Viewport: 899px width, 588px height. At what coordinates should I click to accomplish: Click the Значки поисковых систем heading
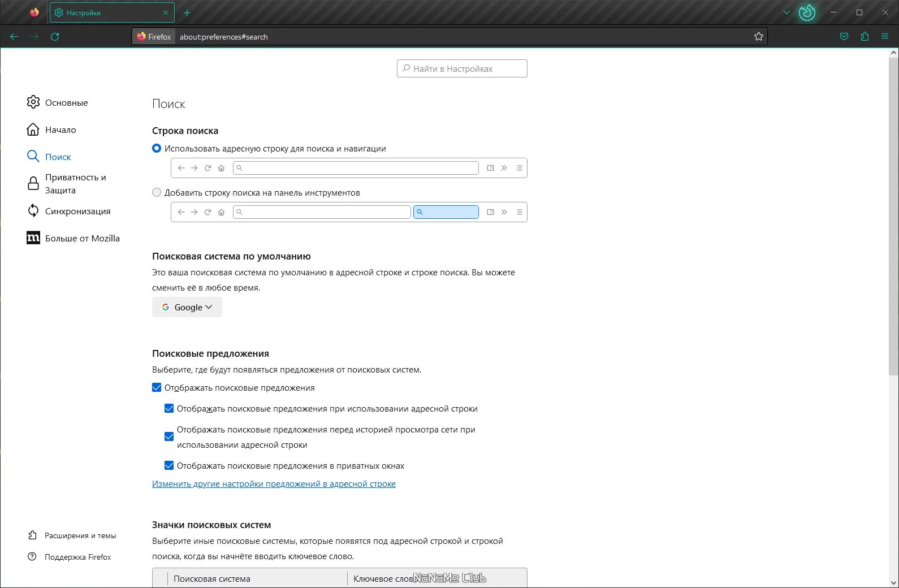211,525
